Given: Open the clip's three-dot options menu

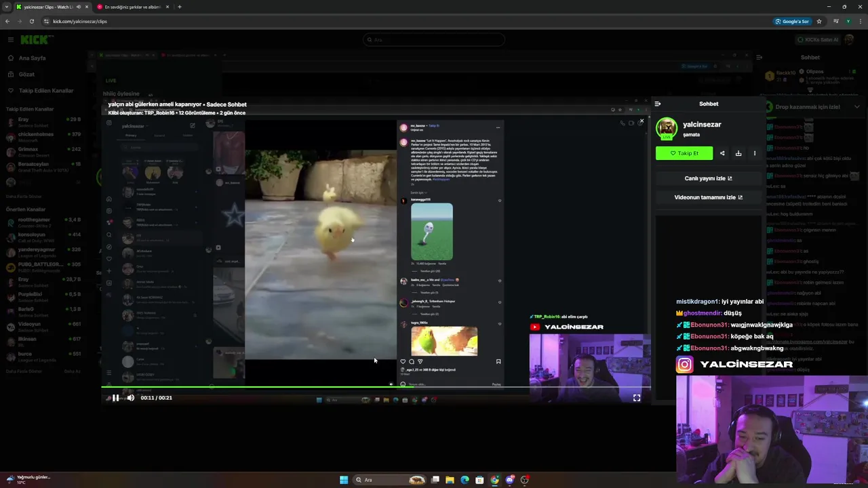Looking at the screenshot, I should point(755,153).
